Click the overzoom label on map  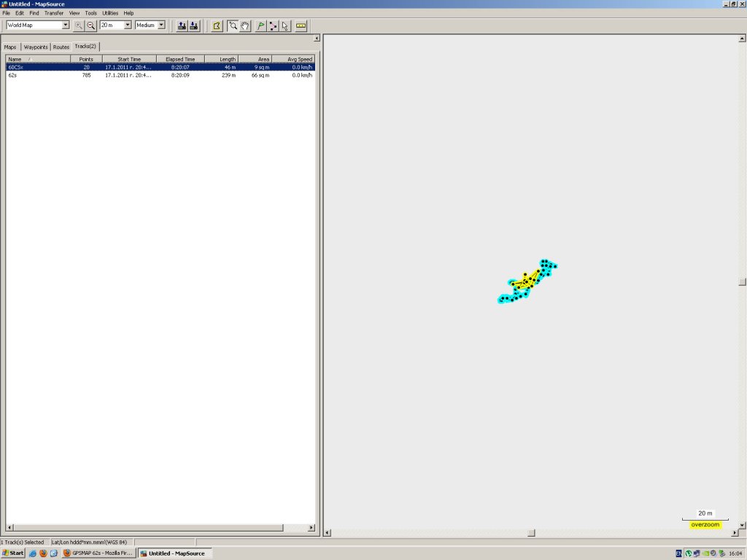tap(705, 525)
